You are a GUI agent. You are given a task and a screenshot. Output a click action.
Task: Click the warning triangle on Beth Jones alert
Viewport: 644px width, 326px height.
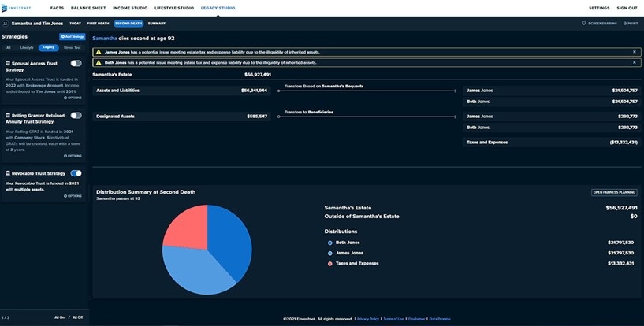point(99,63)
